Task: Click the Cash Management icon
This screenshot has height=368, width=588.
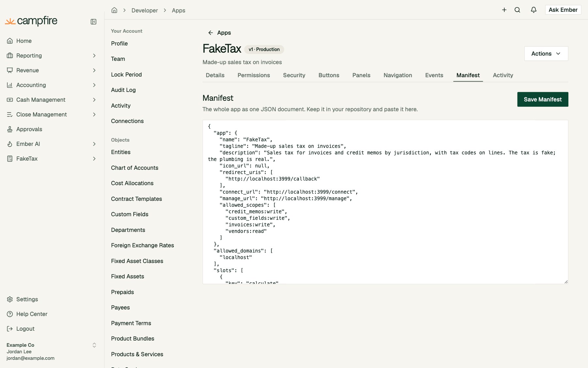Action: click(10, 100)
